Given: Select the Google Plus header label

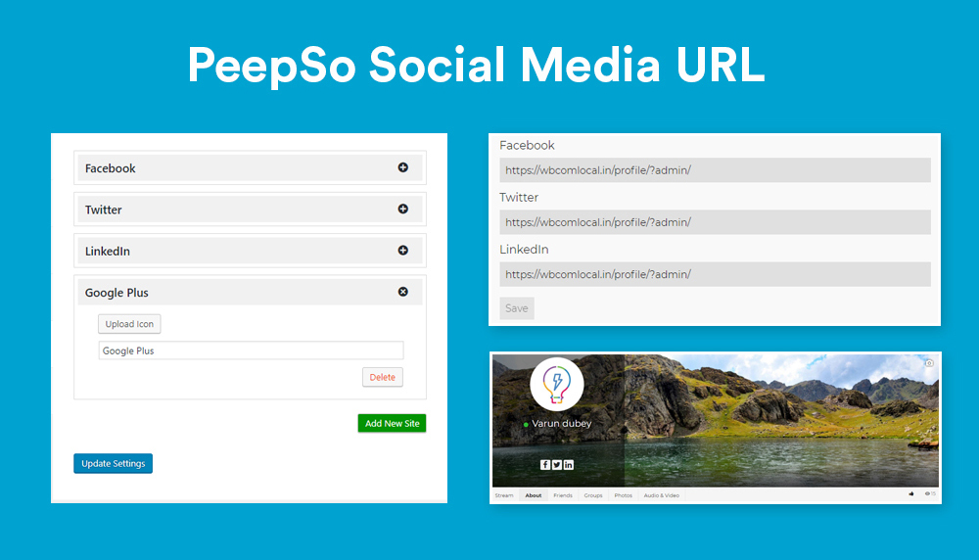Looking at the screenshot, I should (x=117, y=292).
